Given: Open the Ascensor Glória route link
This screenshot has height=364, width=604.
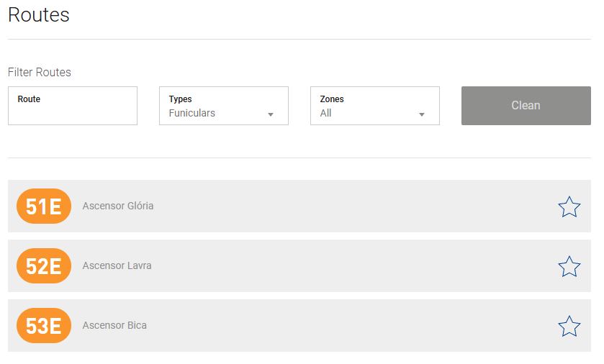Looking at the screenshot, I should (118, 206).
